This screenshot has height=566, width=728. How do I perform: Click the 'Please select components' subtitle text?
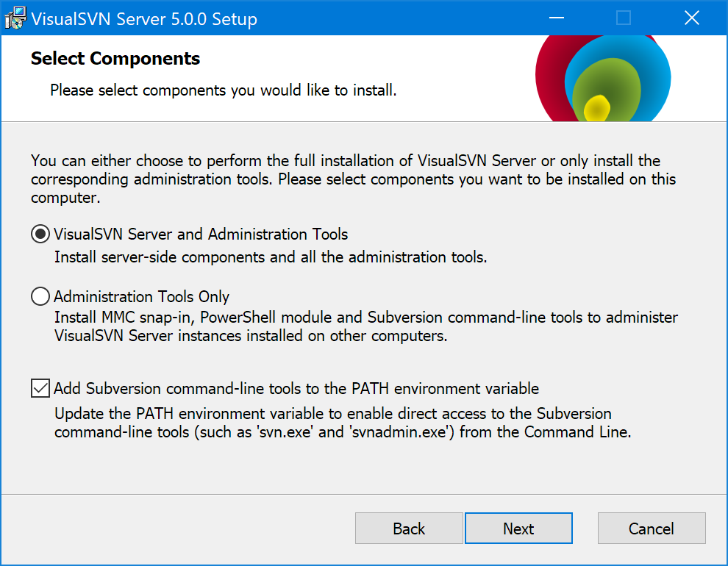pos(224,91)
